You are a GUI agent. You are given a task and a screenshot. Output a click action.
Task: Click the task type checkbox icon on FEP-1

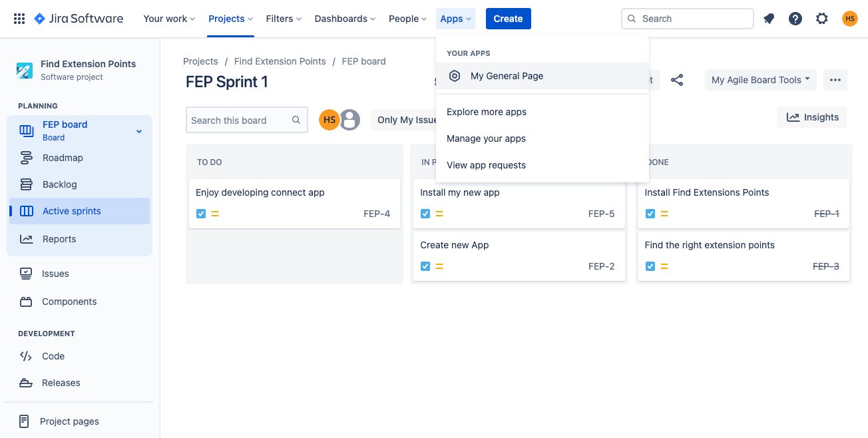pyautogui.click(x=650, y=214)
